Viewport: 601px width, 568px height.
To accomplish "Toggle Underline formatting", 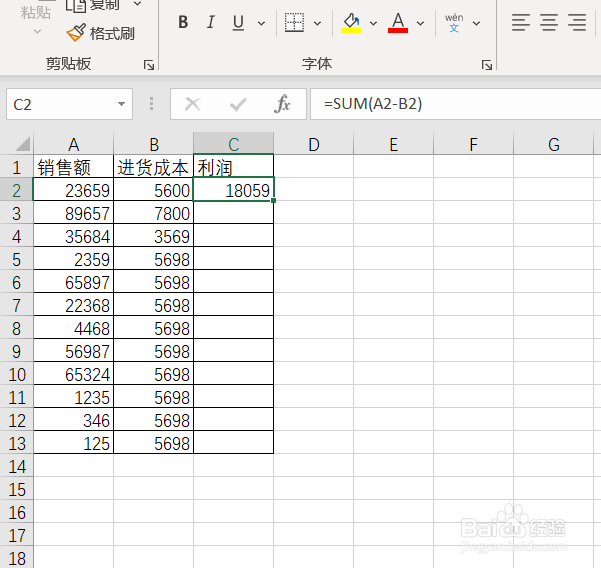I will (238, 22).
